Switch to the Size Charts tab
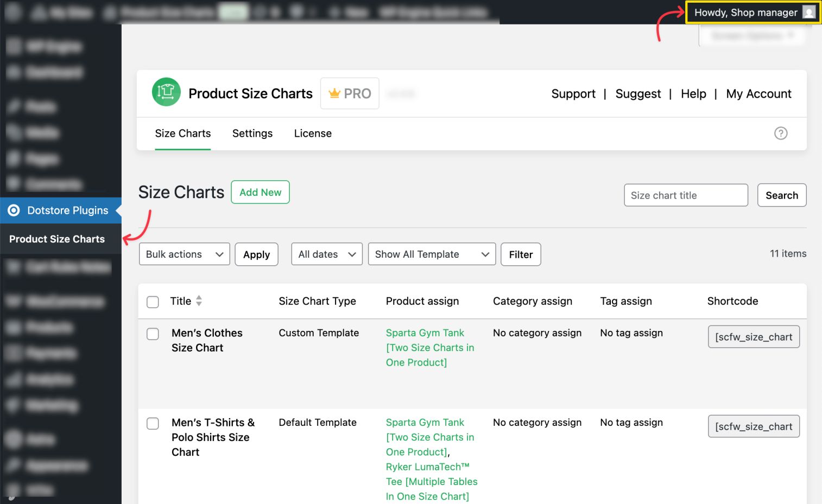Image resolution: width=822 pixels, height=504 pixels. click(182, 133)
